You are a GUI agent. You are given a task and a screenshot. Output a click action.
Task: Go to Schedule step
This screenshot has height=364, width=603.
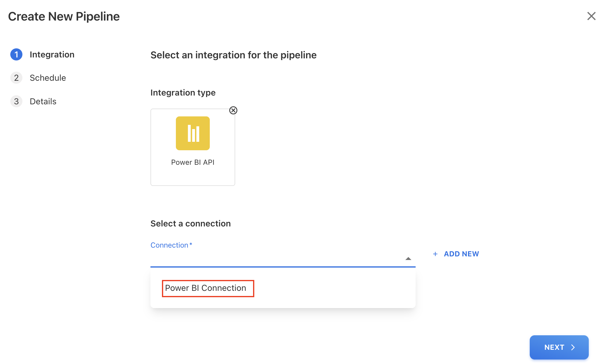click(x=48, y=78)
